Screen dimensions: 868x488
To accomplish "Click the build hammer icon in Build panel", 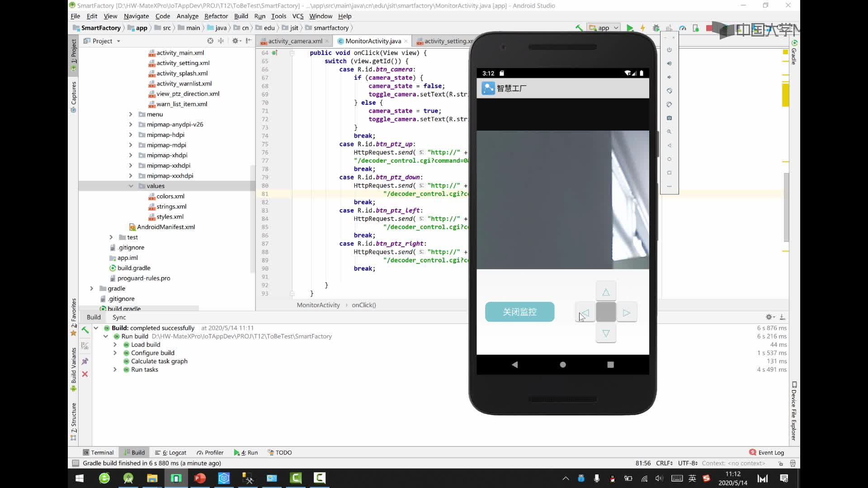I will 85,330.
